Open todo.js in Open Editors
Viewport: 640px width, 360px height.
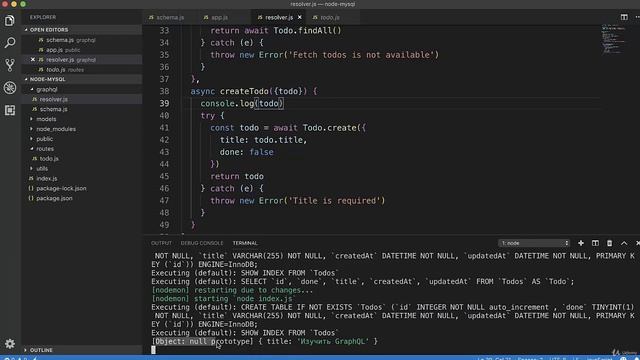point(82,69)
